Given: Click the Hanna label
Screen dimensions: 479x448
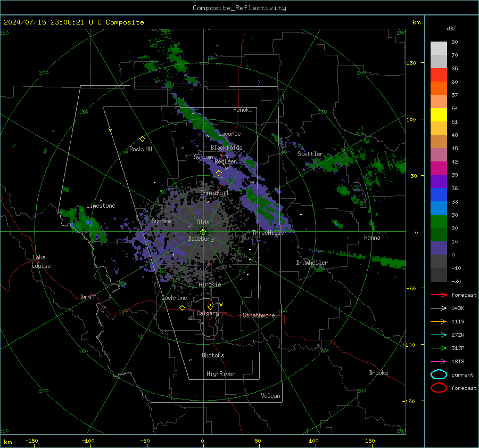Looking at the screenshot, I should pos(372,238).
